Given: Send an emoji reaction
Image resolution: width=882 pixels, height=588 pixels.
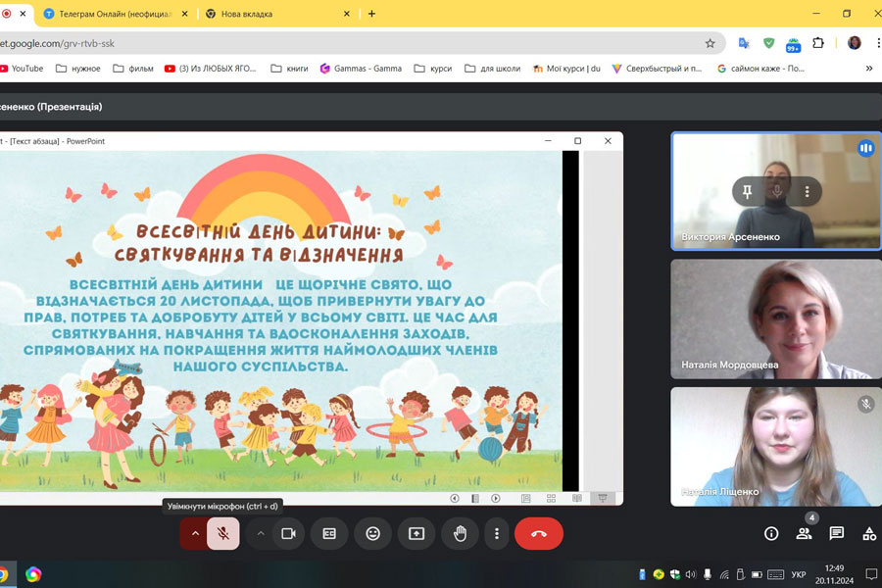Looking at the screenshot, I should (x=372, y=533).
